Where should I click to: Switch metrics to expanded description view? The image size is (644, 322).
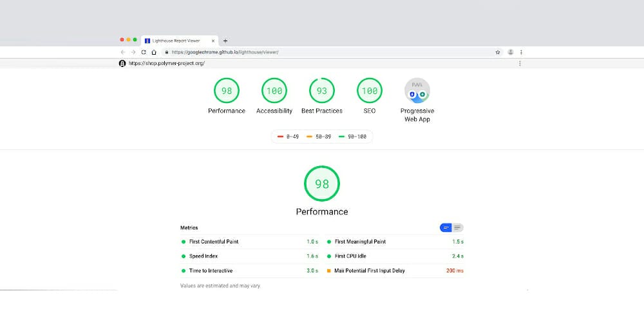pyautogui.click(x=457, y=227)
